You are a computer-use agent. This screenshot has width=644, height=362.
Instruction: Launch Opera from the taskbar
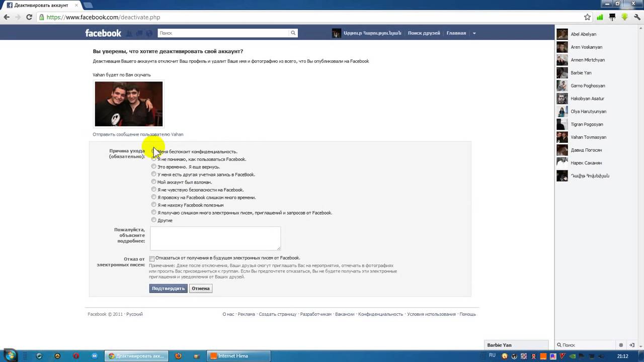click(x=76, y=356)
